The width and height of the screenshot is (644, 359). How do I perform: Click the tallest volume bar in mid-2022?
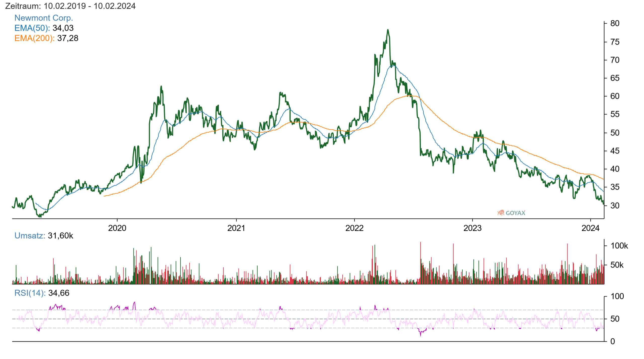click(420, 263)
